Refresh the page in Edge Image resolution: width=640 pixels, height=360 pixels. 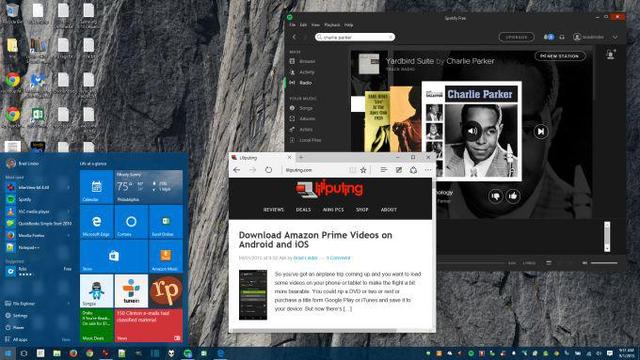coord(268,170)
